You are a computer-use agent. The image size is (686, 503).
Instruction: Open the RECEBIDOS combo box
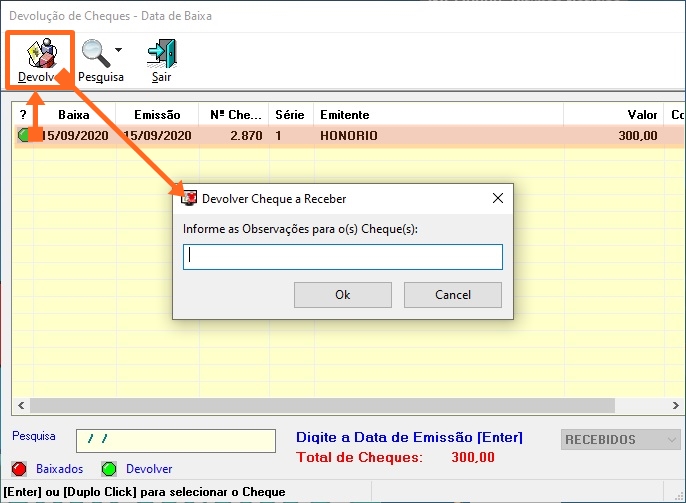point(620,440)
